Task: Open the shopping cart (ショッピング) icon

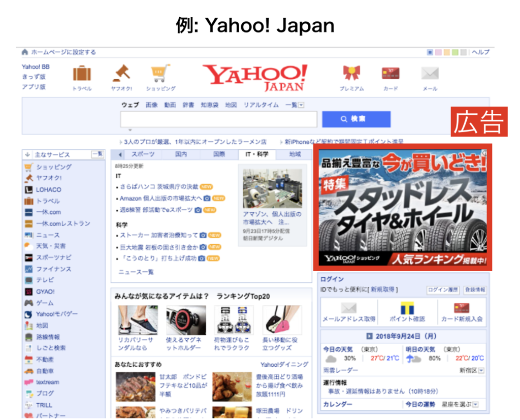Action: click(160, 73)
